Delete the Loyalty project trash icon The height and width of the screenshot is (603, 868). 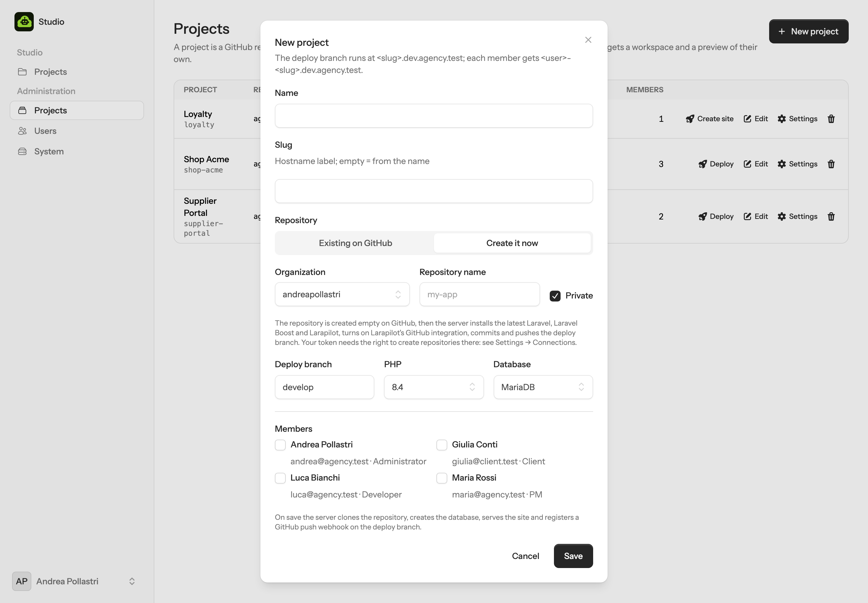coord(831,118)
